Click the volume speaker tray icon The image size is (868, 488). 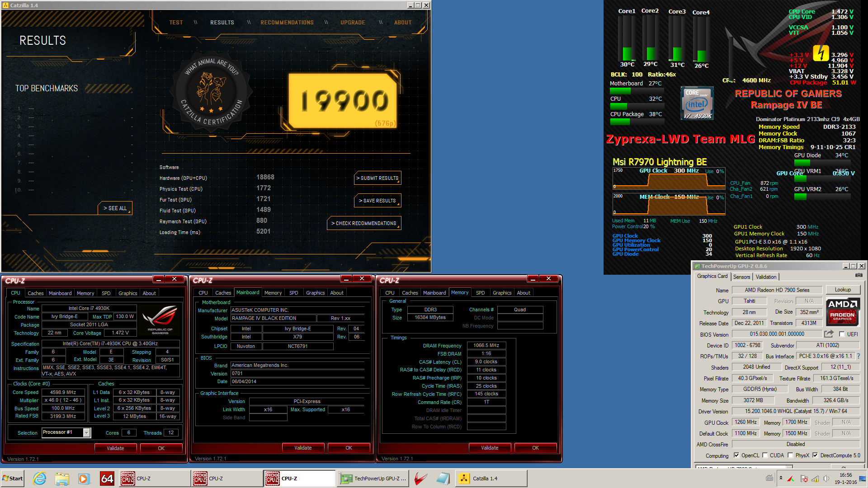click(826, 479)
